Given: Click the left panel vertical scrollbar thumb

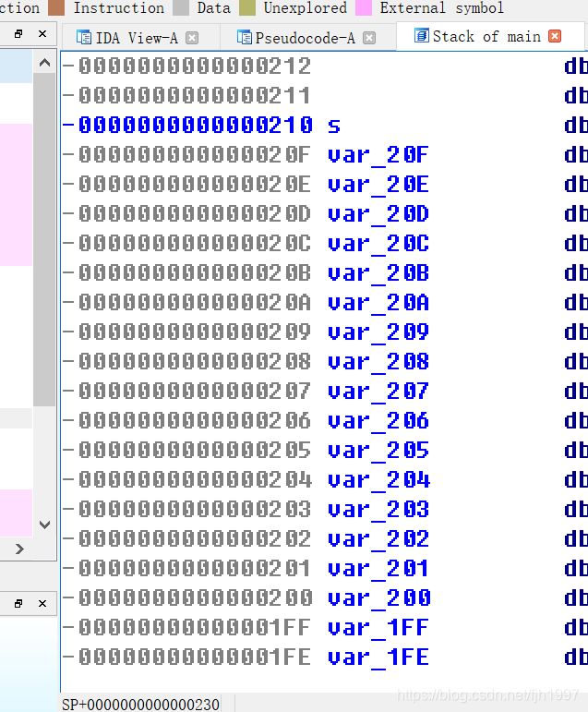Looking at the screenshot, I should coord(44,239).
